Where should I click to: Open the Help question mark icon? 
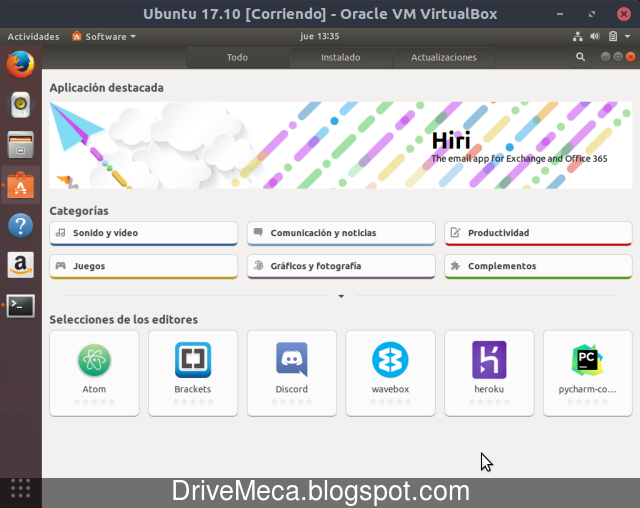point(20,225)
